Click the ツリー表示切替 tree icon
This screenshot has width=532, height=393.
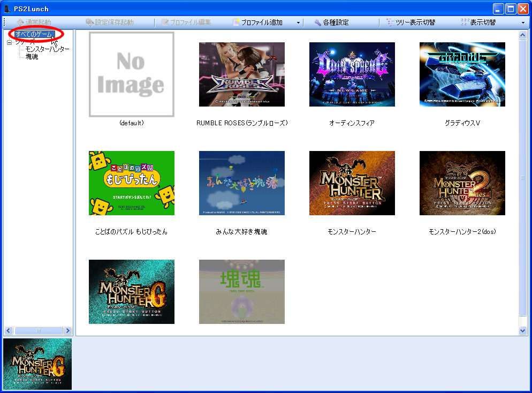pyautogui.click(x=390, y=22)
